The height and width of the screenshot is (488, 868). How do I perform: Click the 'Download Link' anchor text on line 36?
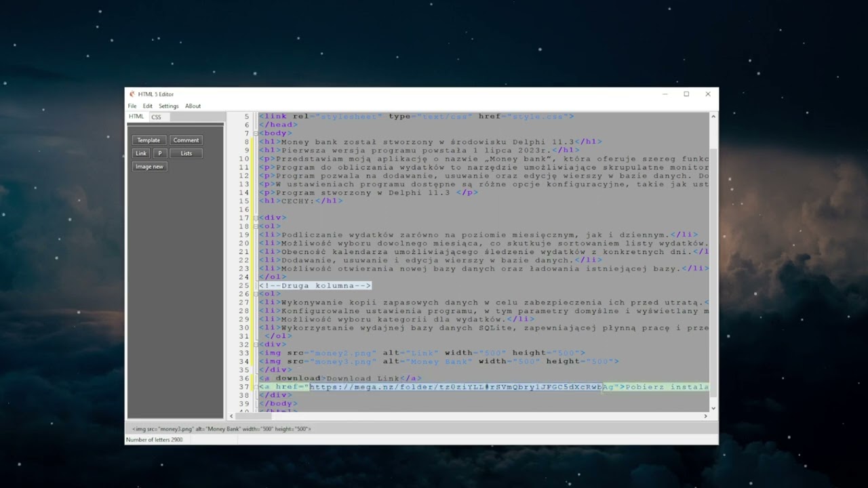[363, 379]
